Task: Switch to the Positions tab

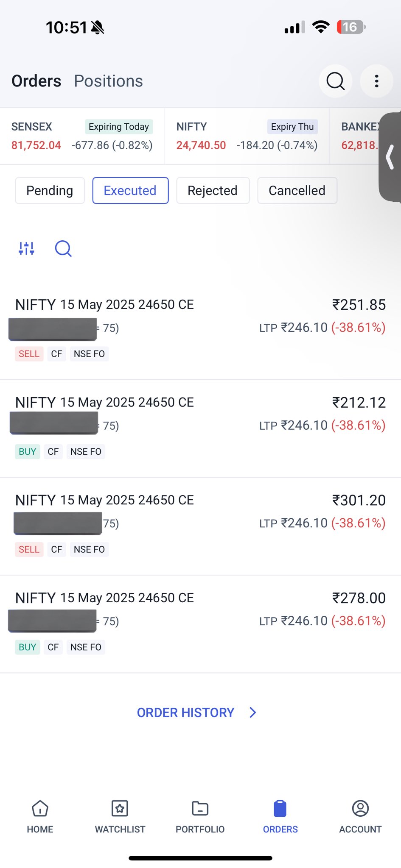Action: point(108,81)
